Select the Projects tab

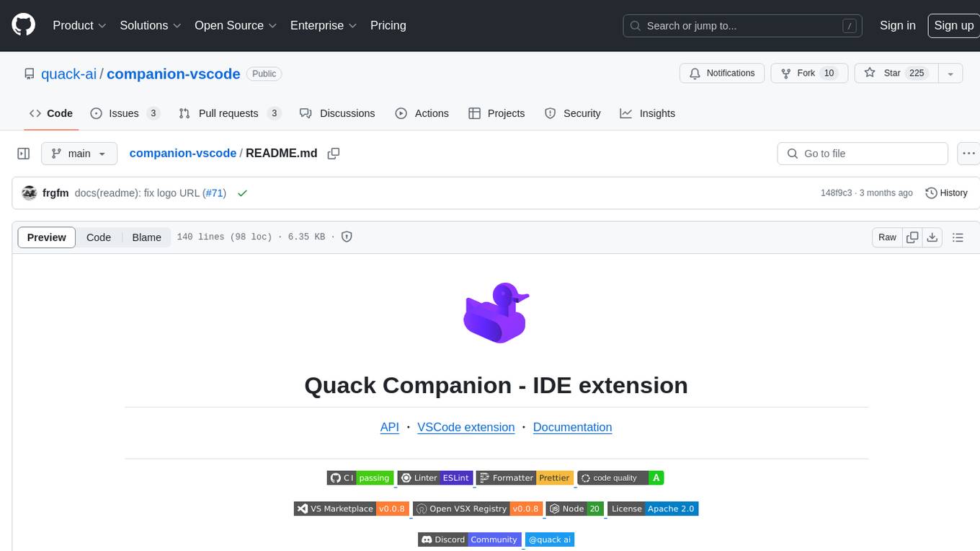click(x=496, y=113)
